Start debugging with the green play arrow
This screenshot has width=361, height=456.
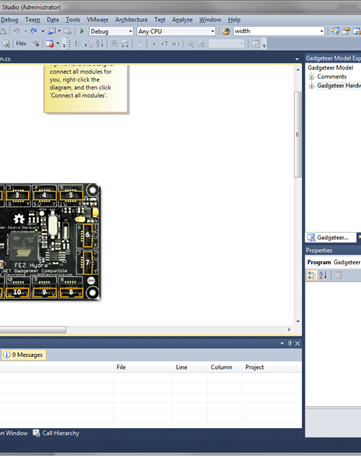[82, 31]
